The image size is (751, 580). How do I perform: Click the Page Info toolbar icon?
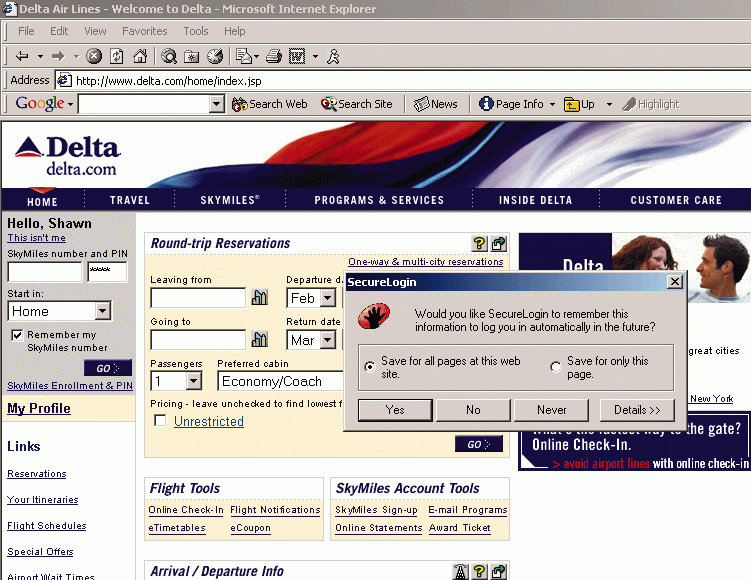tap(486, 104)
